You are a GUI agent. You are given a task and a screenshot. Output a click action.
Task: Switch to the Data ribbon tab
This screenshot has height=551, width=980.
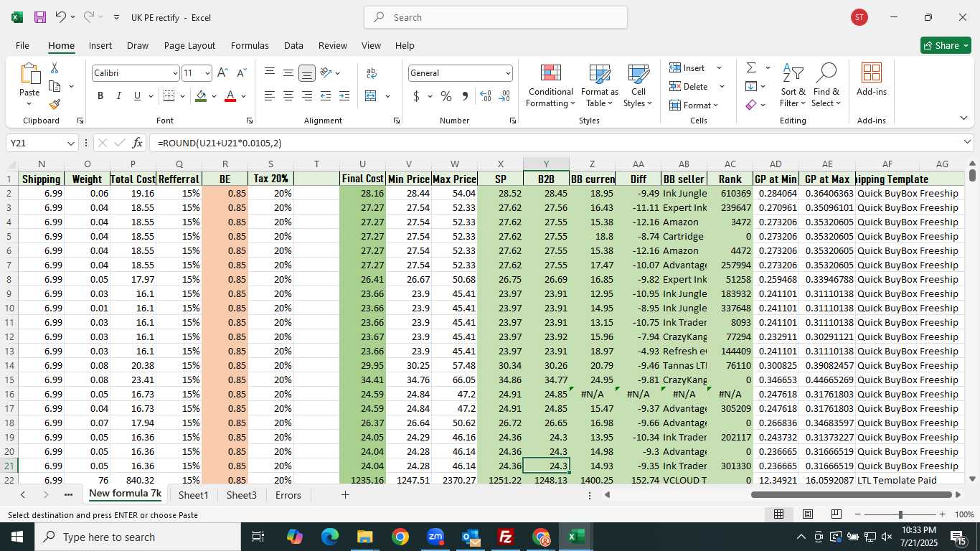293,45
